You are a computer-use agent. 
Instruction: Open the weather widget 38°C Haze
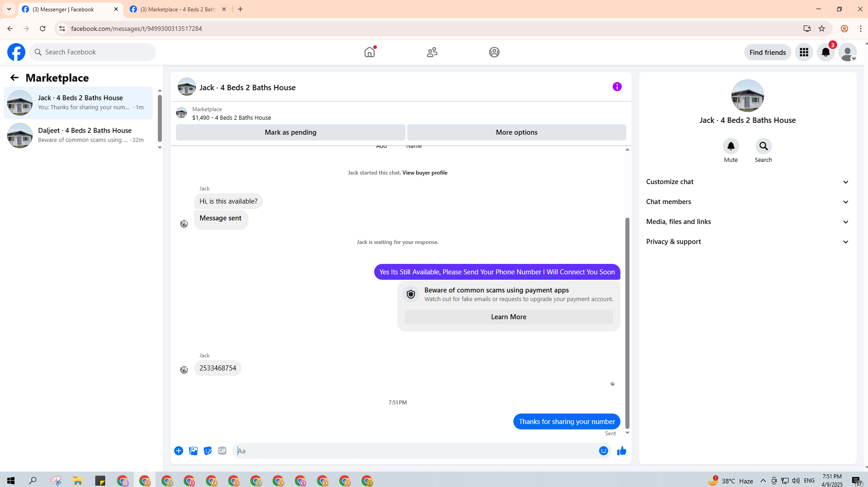point(730,481)
